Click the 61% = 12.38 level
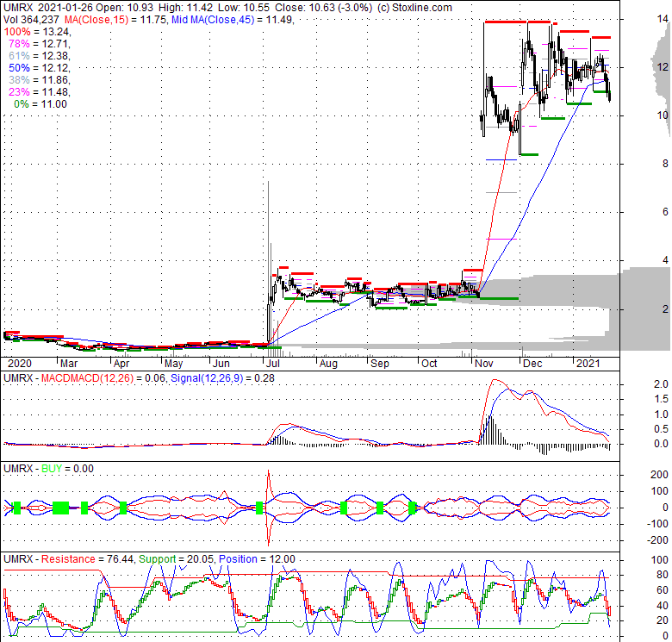Screen dimensions: 672x642 [39, 56]
